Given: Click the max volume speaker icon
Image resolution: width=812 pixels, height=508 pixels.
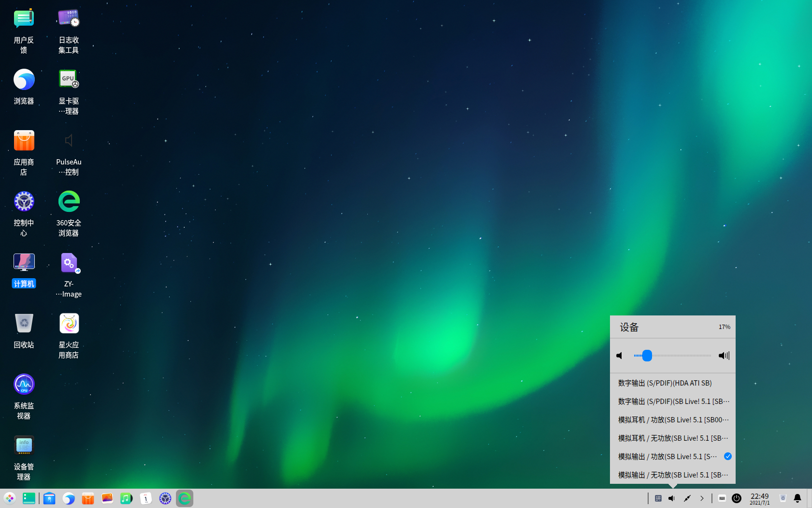Looking at the screenshot, I should pyautogui.click(x=724, y=356).
